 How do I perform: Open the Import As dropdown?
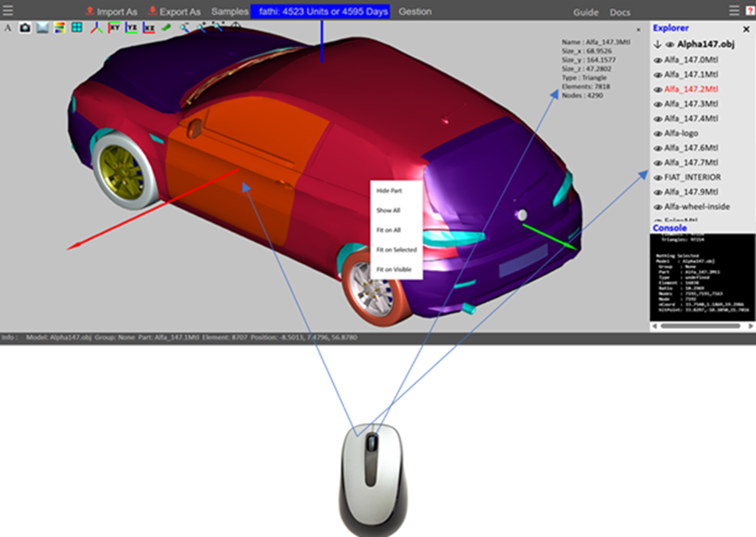(x=112, y=11)
